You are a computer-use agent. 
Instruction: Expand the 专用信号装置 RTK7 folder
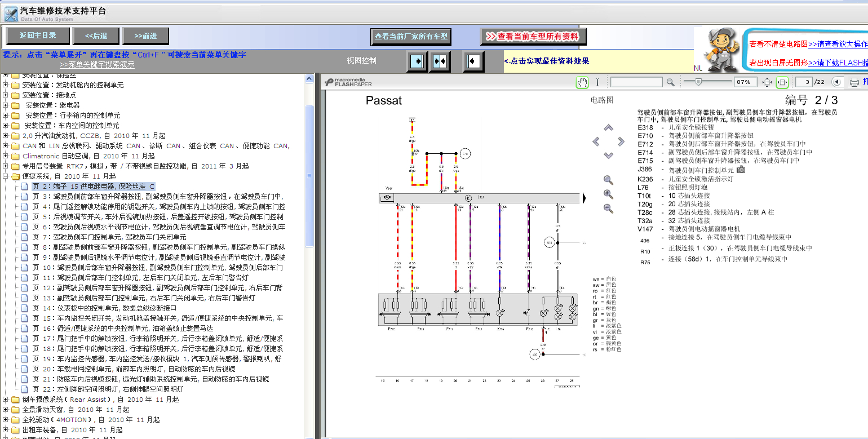pos(6,166)
